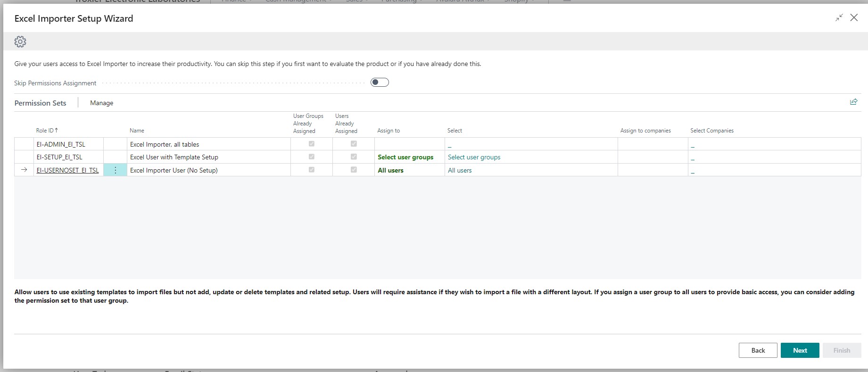Screen dimensions: 868x372
Task: Open the EI-USERNOSET_EI_TSL role link
Action: 68,170
